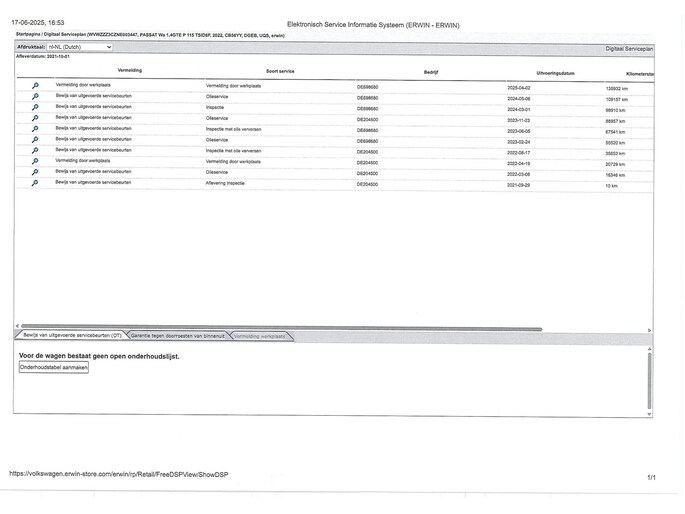Viewport: 685px width, 514px height.
Task: View Aflevering Inspectie entry via magnifier icon
Action: point(35,183)
